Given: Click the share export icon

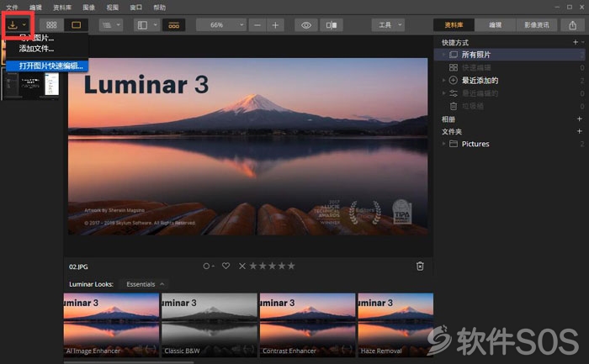Looking at the screenshot, I should tap(572, 25).
